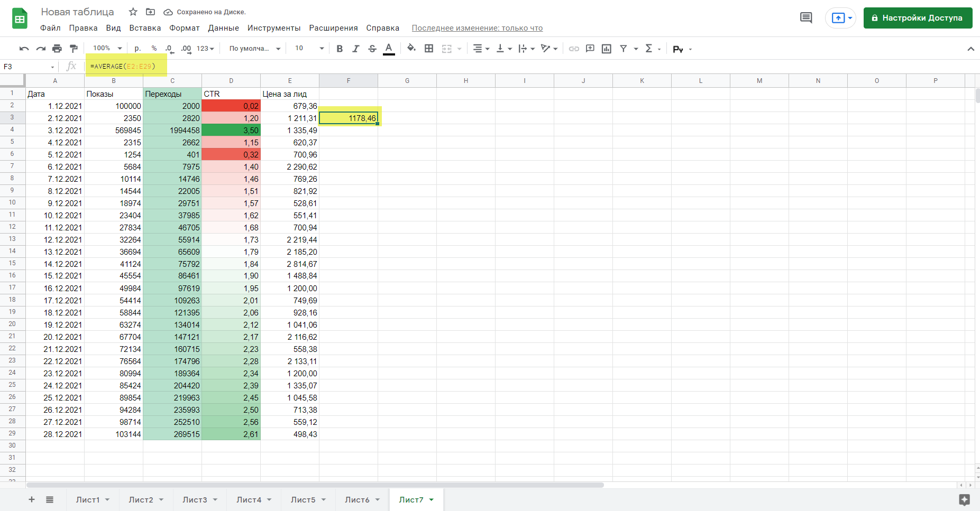Open comment history icon at top right
This screenshot has width=980, height=511.
click(806, 18)
